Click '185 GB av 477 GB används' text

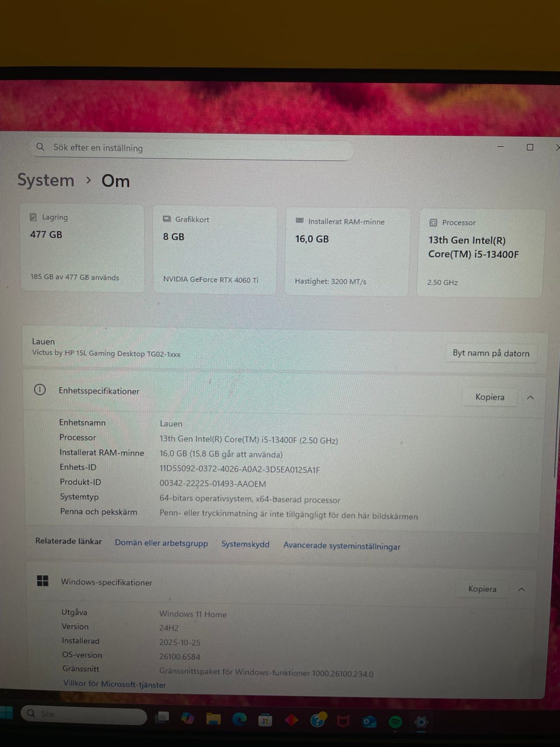(75, 277)
